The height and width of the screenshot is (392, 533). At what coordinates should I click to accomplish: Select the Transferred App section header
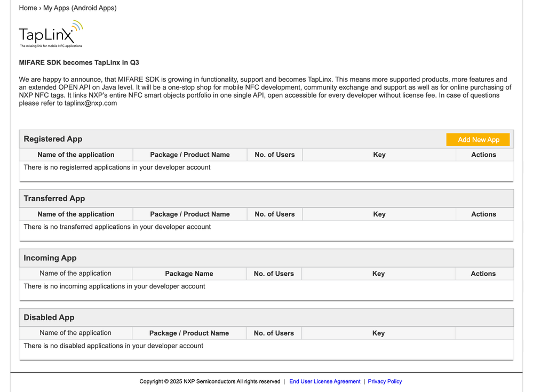click(x=54, y=198)
